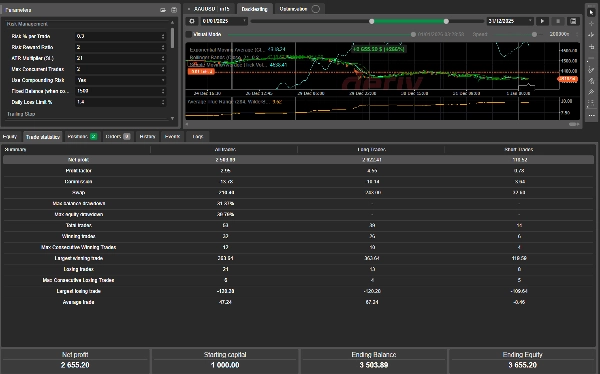Open the Trade statistics tab
The width and height of the screenshot is (600, 374).
click(x=43, y=137)
